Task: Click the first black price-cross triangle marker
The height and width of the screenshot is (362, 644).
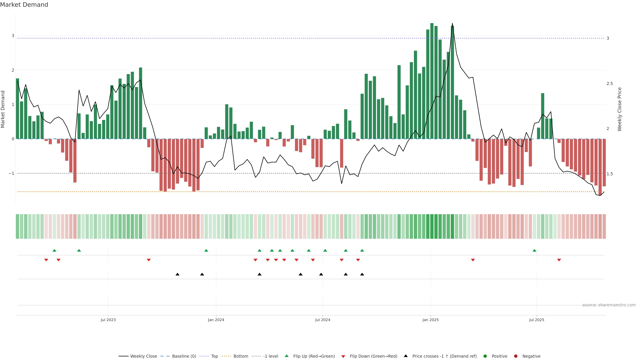Action: click(177, 274)
